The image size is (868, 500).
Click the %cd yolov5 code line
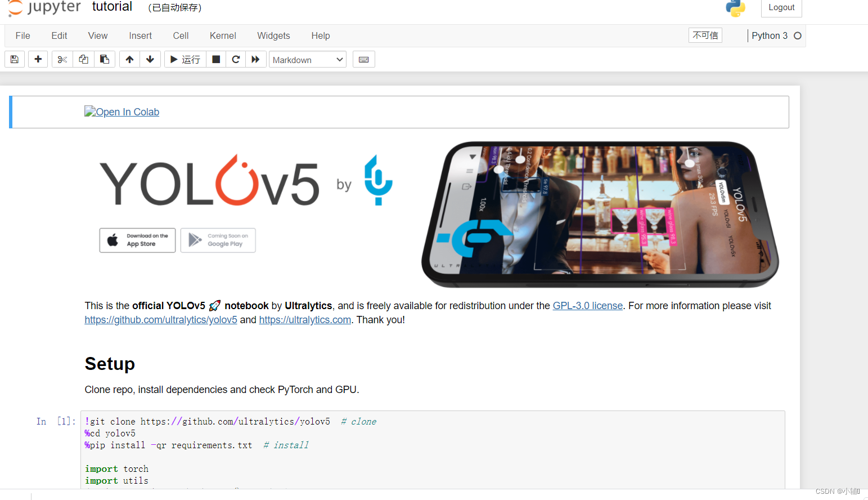(x=110, y=433)
